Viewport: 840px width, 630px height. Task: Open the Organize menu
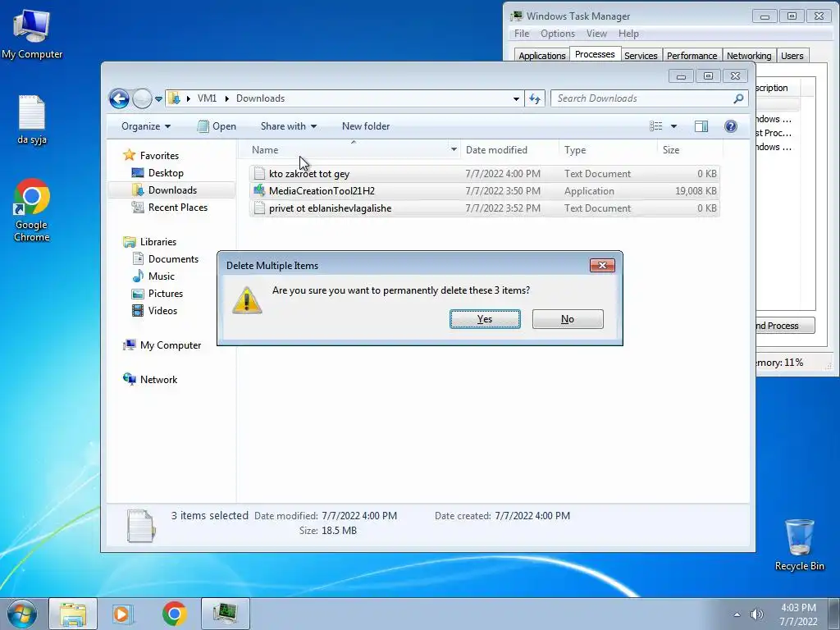146,126
